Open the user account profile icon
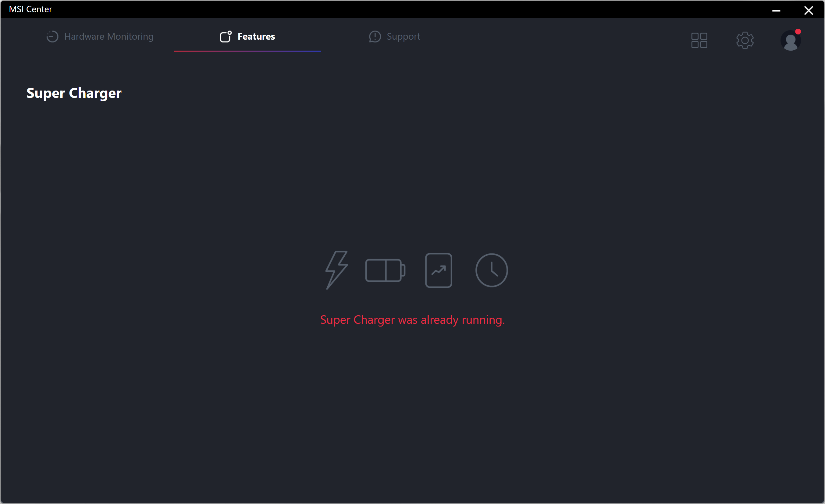The image size is (825, 504). tap(790, 41)
